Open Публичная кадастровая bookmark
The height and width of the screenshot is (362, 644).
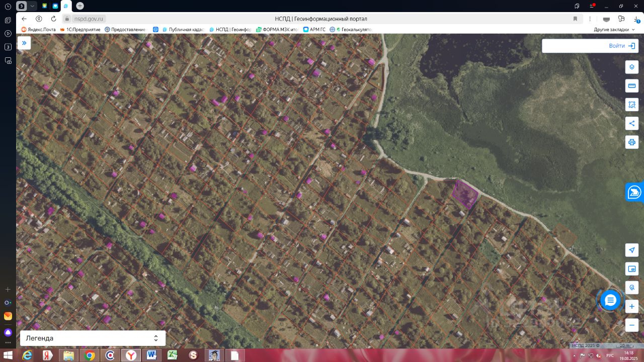184,30
